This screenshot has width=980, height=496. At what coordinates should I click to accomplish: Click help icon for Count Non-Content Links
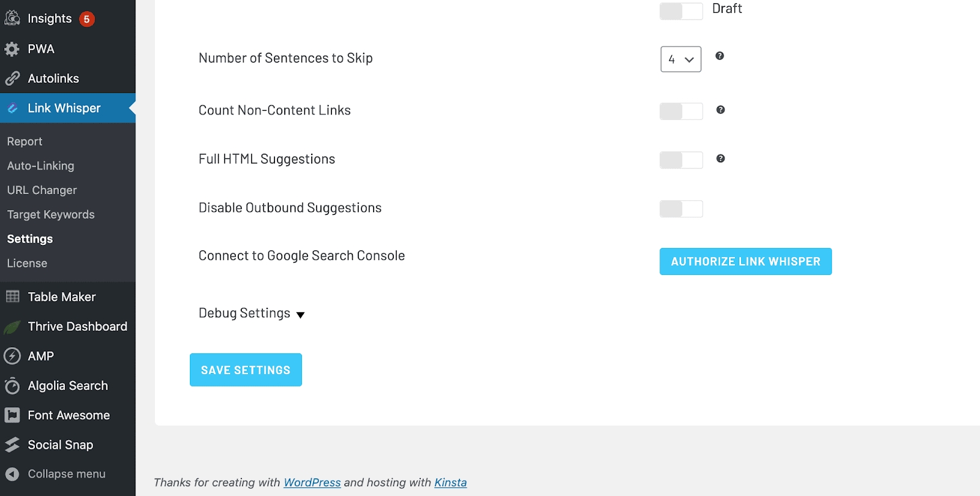pyautogui.click(x=720, y=110)
